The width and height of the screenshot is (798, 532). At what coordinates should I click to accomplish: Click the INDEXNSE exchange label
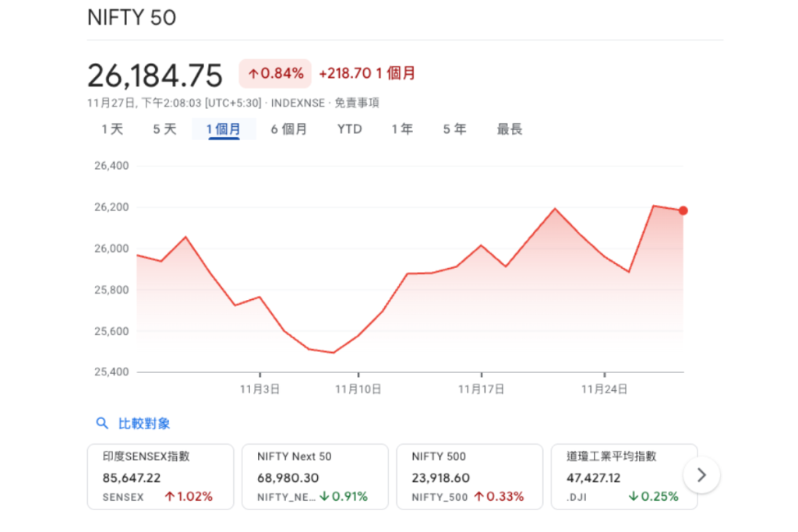[298, 104]
